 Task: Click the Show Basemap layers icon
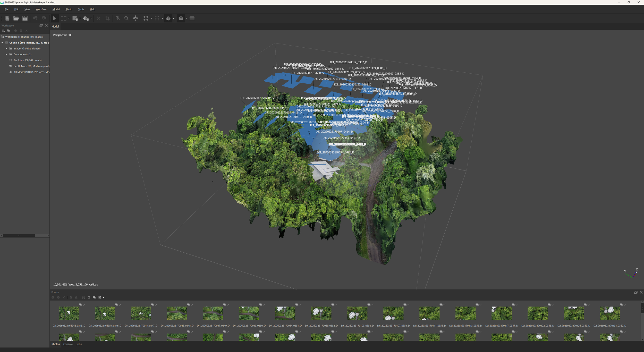point(192,18)
